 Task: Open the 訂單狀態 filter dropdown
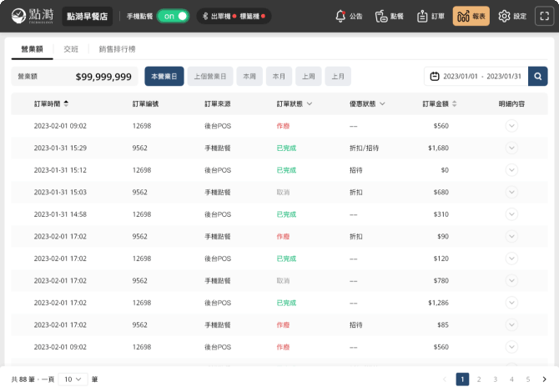tap(310, 104)
